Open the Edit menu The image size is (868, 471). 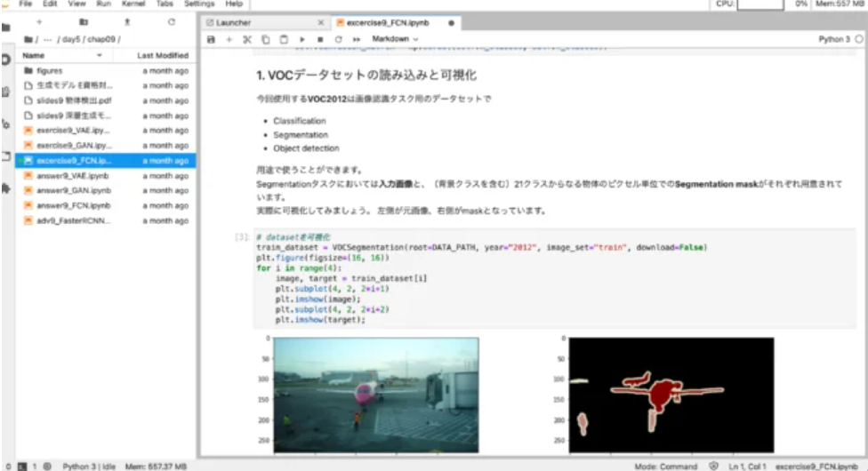point(50,4)
